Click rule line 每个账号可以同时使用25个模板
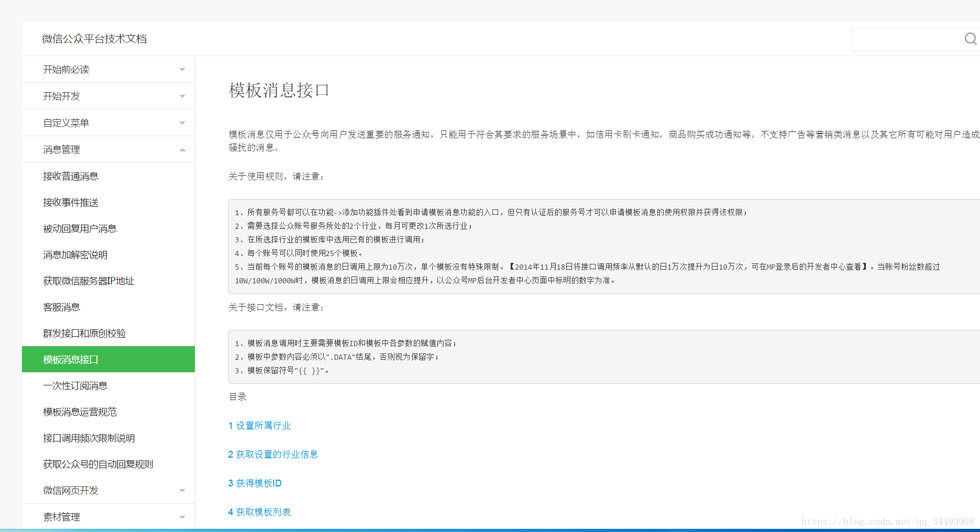Viewport: 980px width, 532px height. coord(299,253)
